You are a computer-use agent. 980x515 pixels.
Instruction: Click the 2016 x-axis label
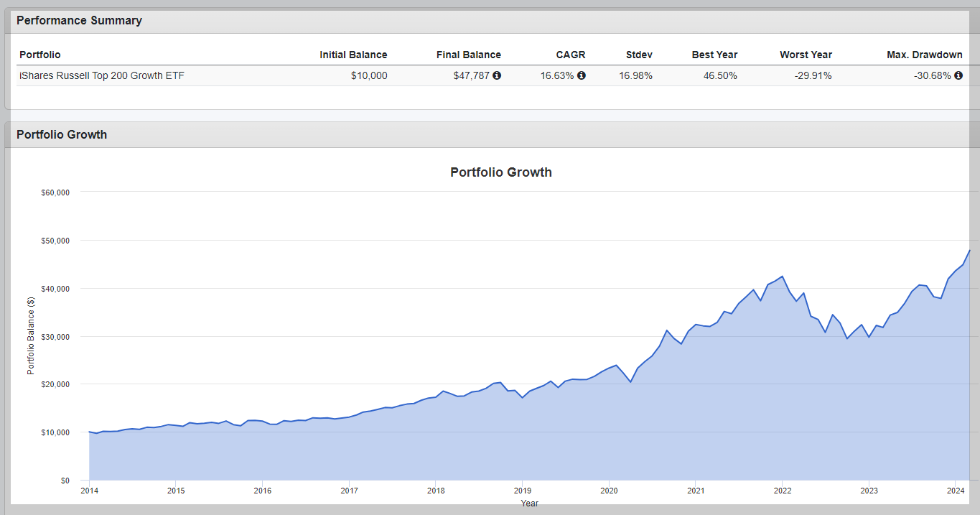pyautogui.click(x=262, y=491)
